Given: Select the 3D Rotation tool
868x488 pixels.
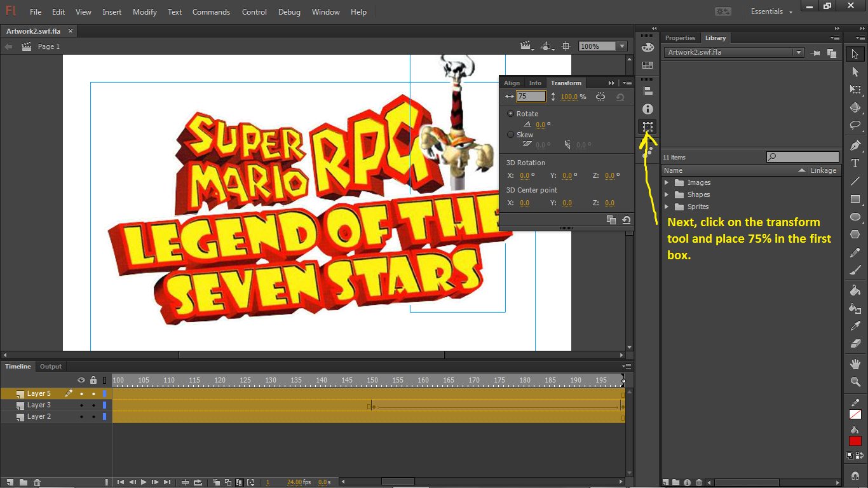Looking at the screenshot, I should 855,107.
